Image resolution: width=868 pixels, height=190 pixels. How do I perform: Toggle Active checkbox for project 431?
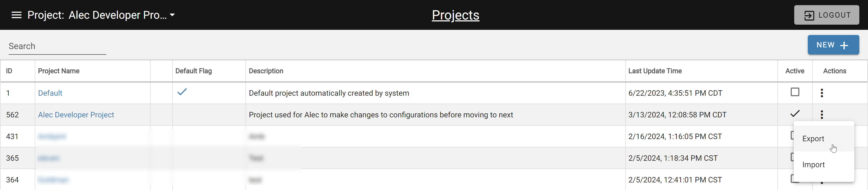792,136
